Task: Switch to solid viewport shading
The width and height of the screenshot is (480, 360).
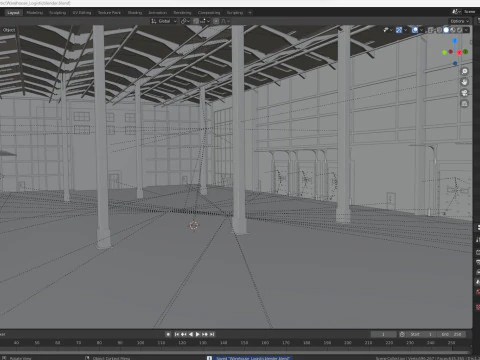Action: 446,30
